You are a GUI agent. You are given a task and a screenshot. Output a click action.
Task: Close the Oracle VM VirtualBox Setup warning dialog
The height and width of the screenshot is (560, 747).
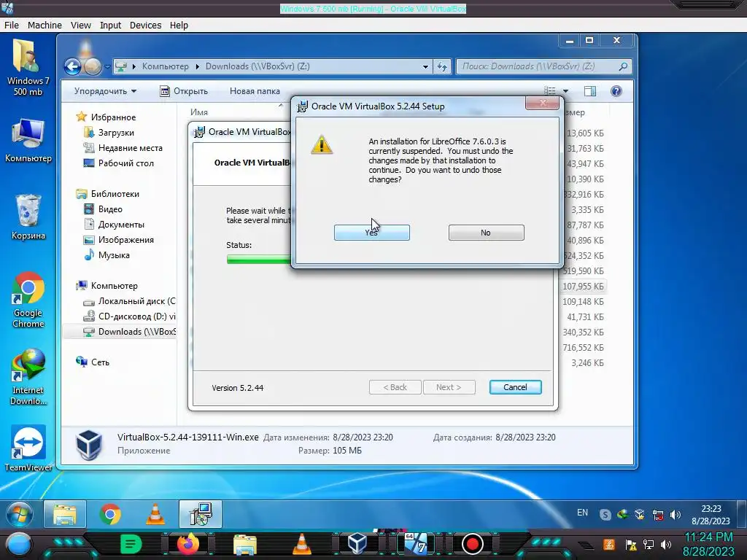pyautogui.click(x=542, y=104)
